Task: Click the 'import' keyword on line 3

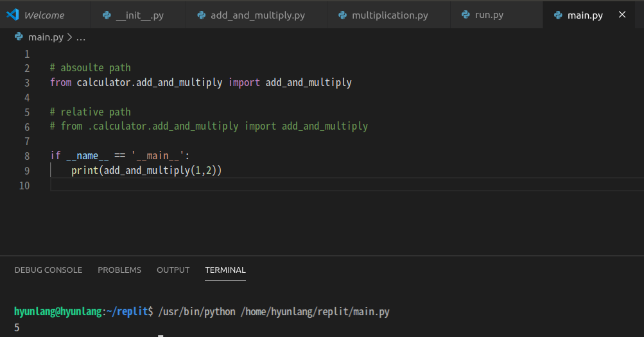Action: click(x=245, y=83)
